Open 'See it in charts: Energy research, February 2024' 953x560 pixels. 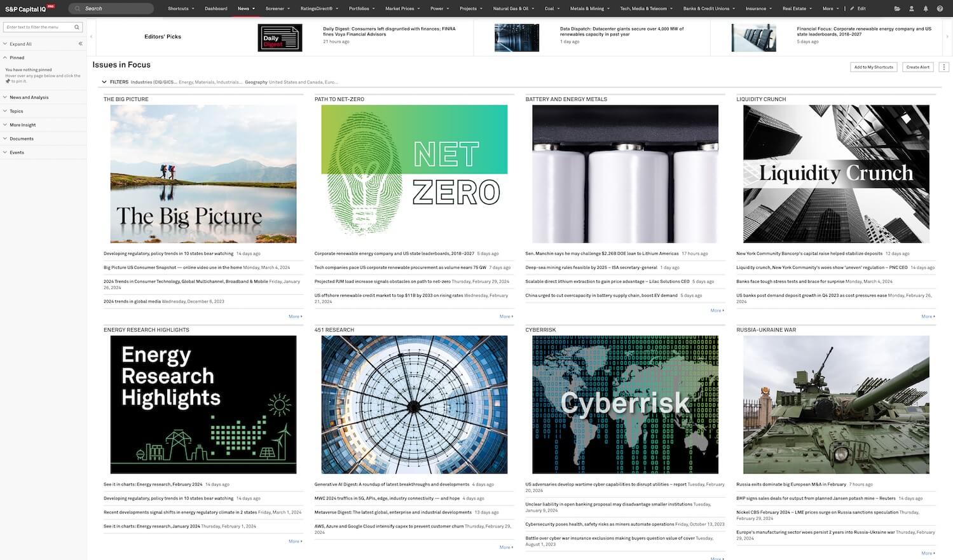coord(153,484)
